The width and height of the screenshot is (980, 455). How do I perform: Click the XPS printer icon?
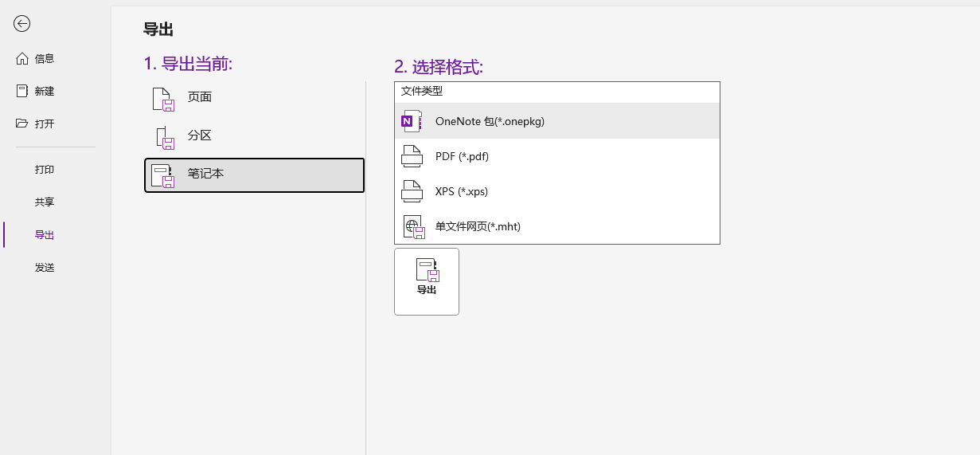pyautogui.click(x=412, y=191)
